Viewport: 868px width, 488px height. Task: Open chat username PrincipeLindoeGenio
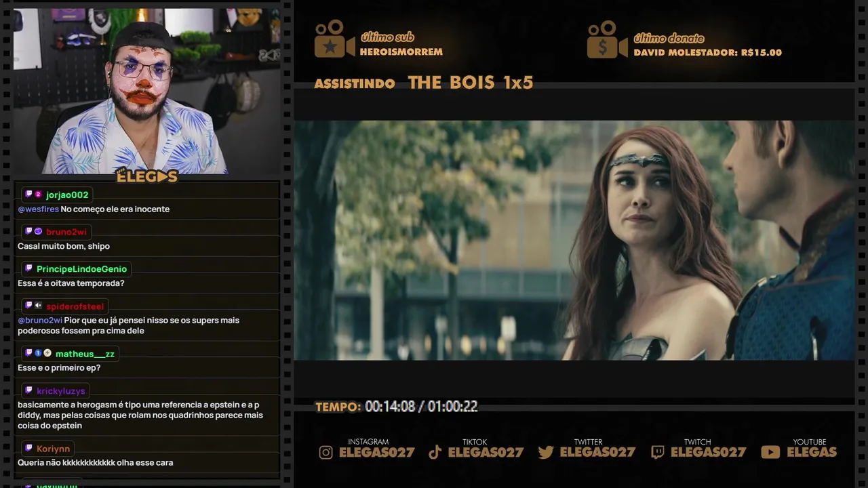tap(81, 270)
